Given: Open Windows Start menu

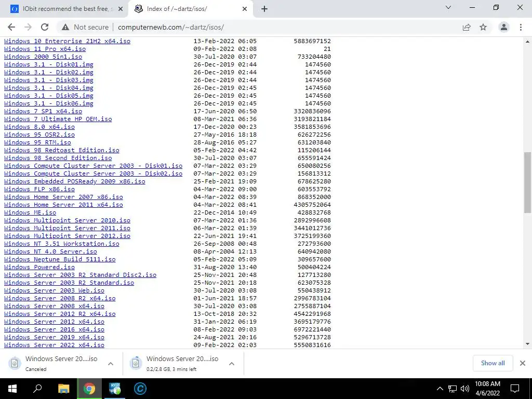Looking at the screenshot, I should click(12, 389).
